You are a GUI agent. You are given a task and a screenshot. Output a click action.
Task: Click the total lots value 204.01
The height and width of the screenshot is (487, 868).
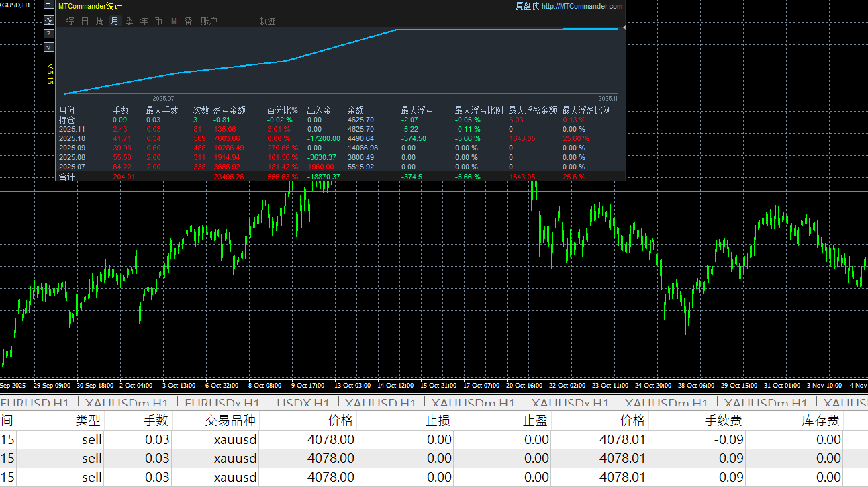coord(124,177)
